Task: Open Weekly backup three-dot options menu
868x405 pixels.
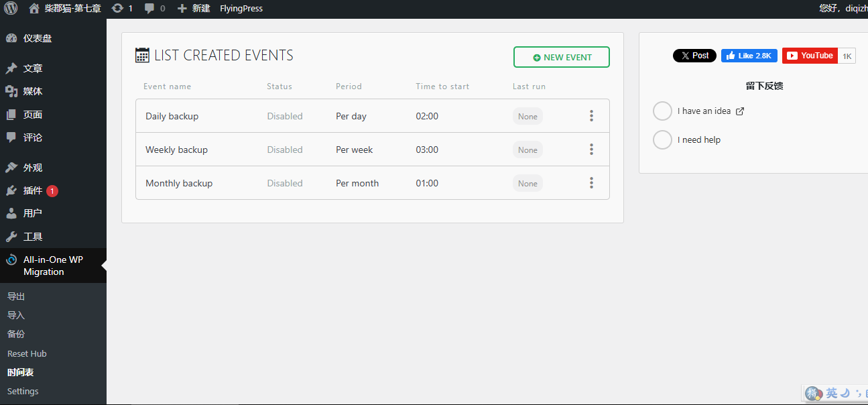Action: 591,150
